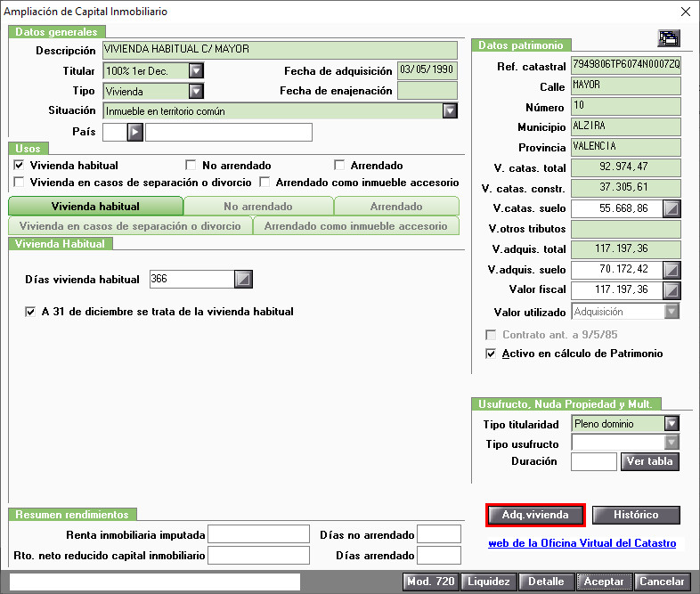
Task: Click the Días vivienda habitual input field
Action: point(192,280)
